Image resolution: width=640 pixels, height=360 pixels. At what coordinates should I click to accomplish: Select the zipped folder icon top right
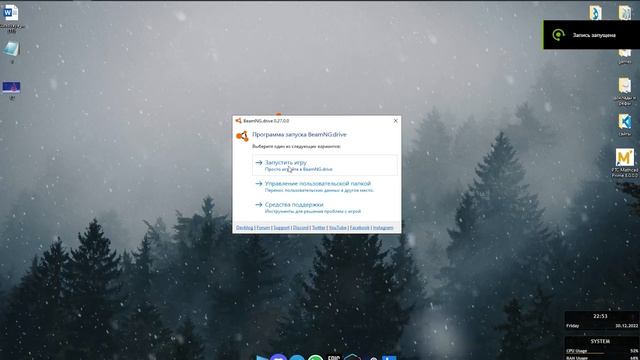[625, 13]
